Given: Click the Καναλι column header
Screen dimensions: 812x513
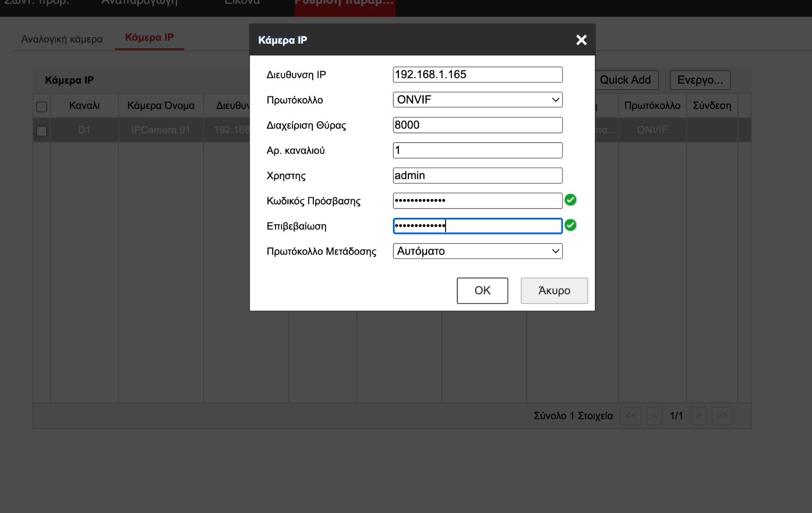Looking at the screenshot, I should pyautogui.click(x=84, y=106).
